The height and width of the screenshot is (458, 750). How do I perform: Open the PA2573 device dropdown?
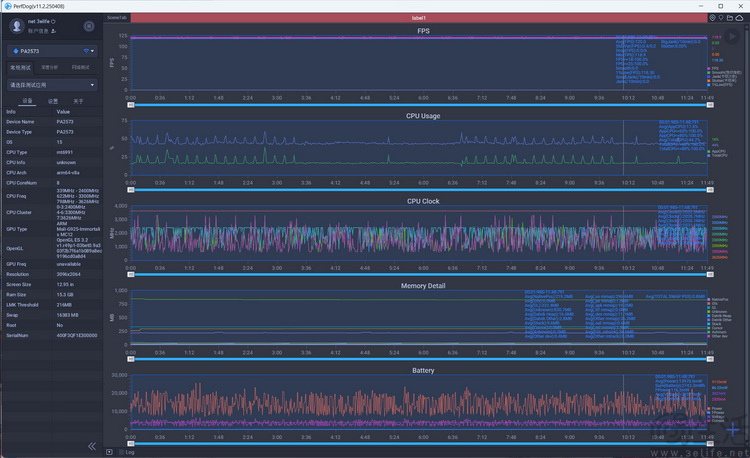click(x=53, y=51)
